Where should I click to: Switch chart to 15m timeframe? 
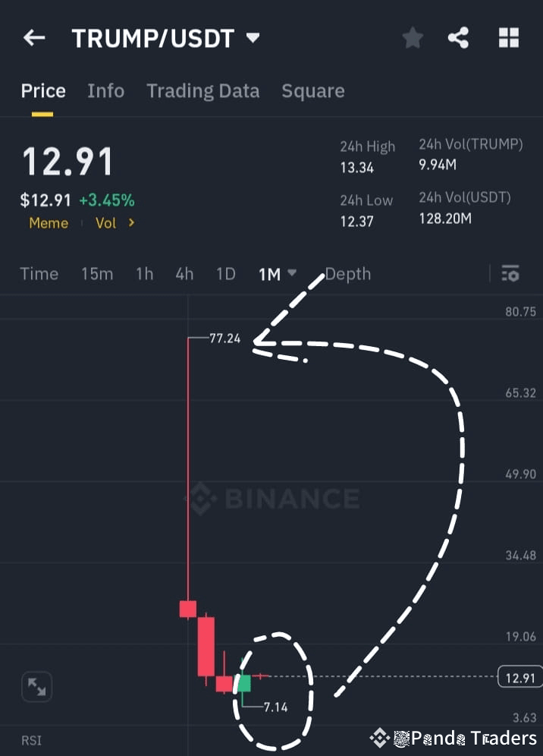coord(97,274)
